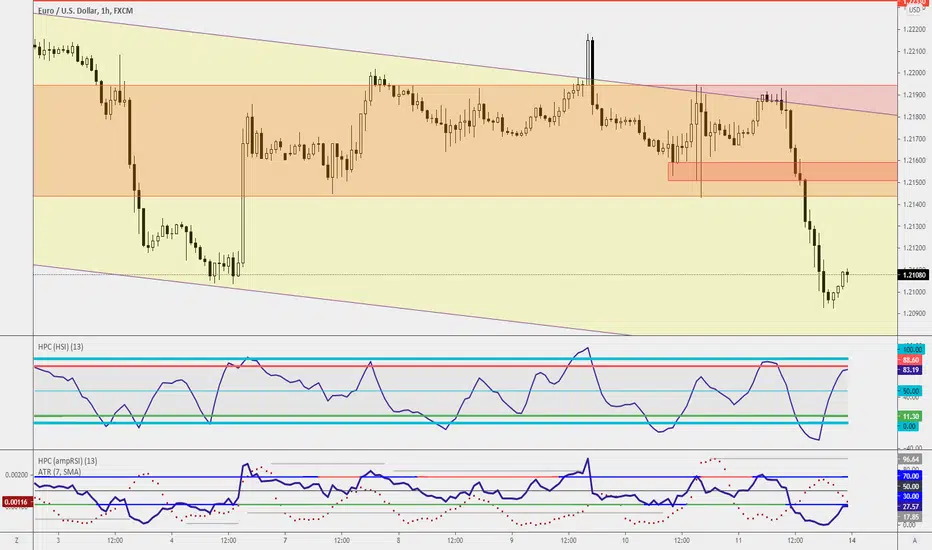932x550 pixels.
Task: Select the small red rectangle drawing near 1.21550
Action: [783, 171]
